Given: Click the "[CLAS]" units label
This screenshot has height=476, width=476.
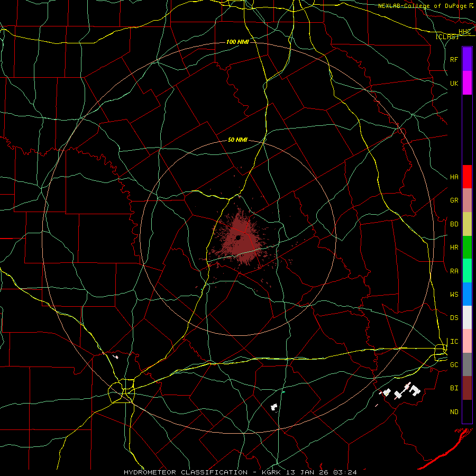Looking at the screenshot, I should [447, 36].
